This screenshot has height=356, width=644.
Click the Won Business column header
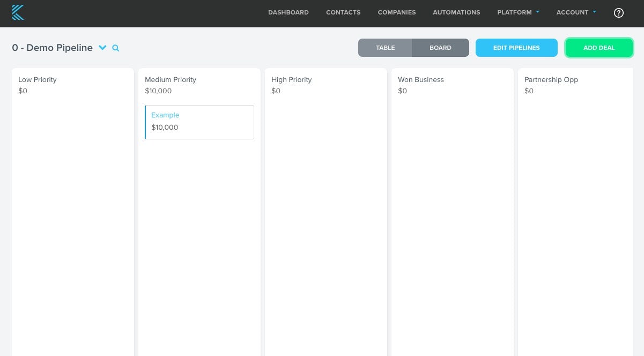(x=420, y=79)
